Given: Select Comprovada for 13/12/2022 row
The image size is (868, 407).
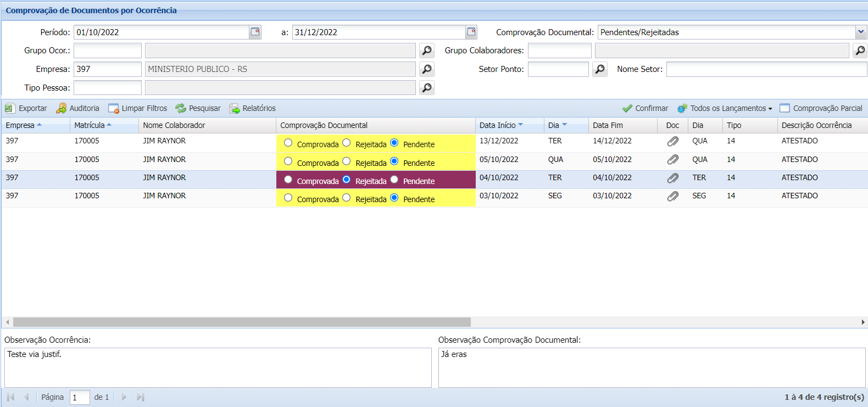Looking at the screenshot, I should pyautogui.click(x=288, y=143).
